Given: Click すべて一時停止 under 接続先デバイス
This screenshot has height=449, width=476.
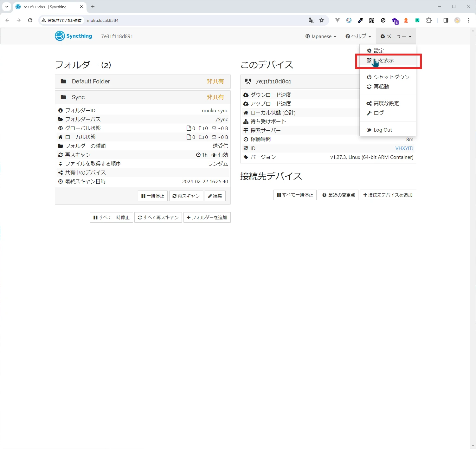Looking at the screenshot, I should [295, 195].
